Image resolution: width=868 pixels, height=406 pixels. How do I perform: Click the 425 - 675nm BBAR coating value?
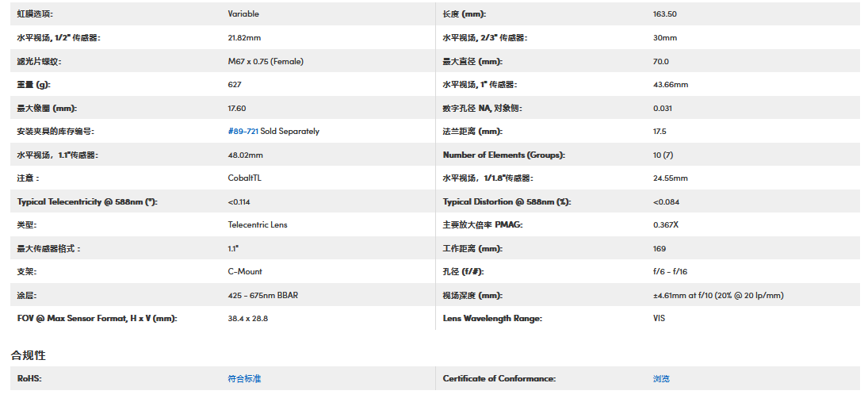[x=262, y=296]
